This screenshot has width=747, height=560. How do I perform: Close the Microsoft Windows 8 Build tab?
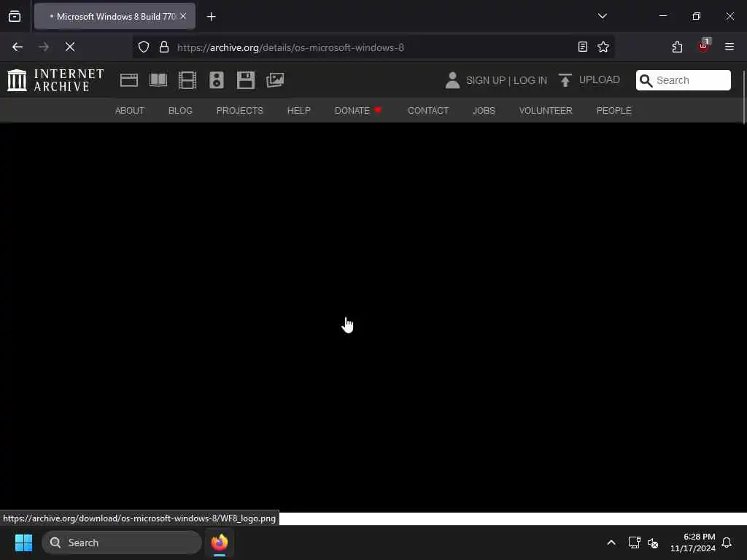pos(183,16)
